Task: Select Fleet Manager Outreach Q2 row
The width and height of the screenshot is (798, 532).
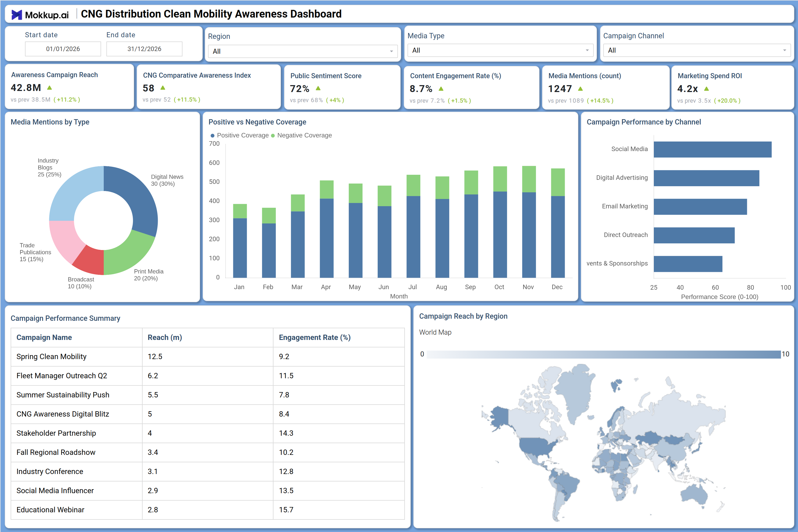Action: click(208, 376)
